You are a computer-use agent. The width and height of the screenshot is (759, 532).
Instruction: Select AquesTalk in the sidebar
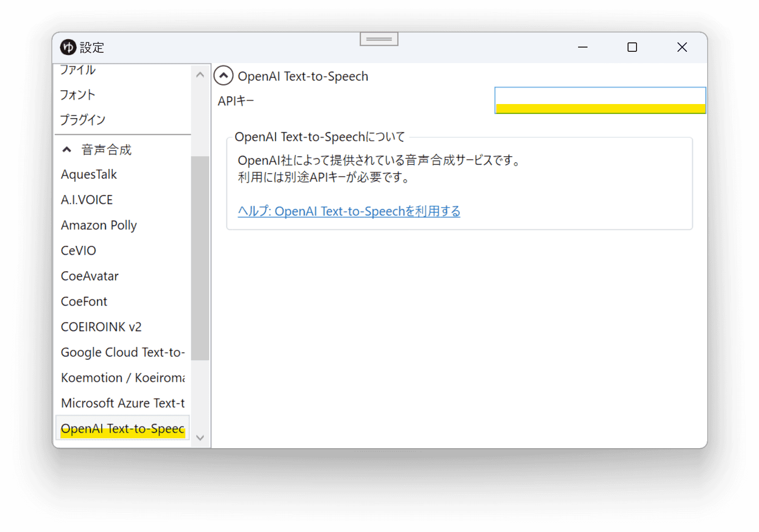pyautogui.click(x=89, y=174)
